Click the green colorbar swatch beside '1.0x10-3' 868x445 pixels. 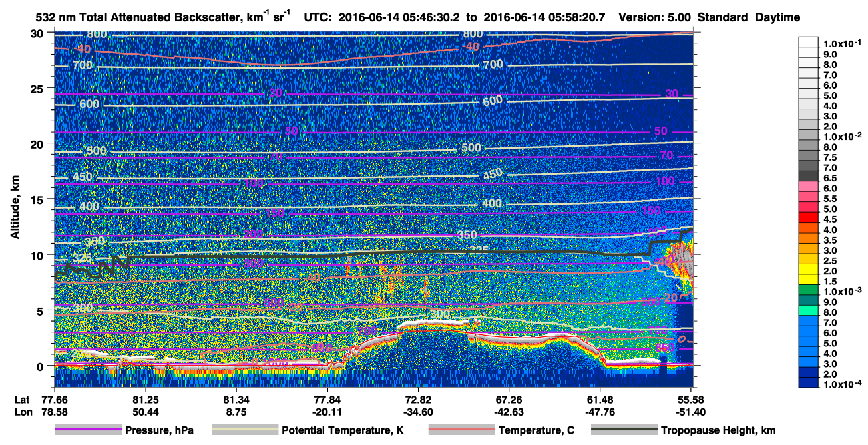809,291
